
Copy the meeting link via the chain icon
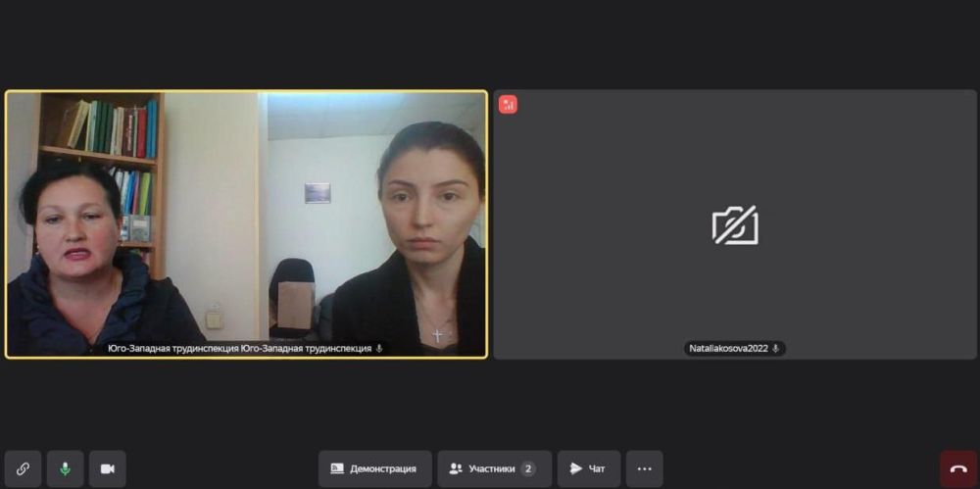23,468
